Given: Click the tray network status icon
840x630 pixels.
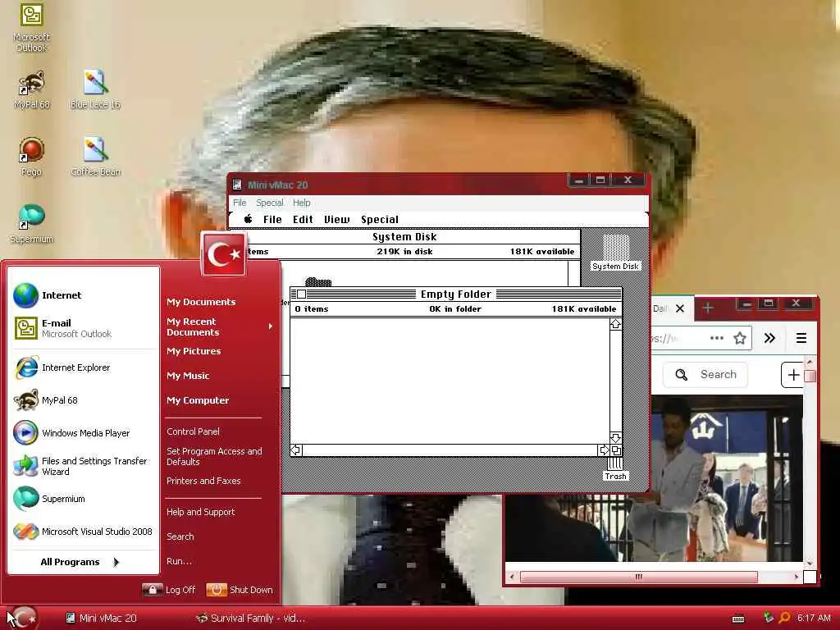Looking at the screenshot, I should tap(768, 618).
